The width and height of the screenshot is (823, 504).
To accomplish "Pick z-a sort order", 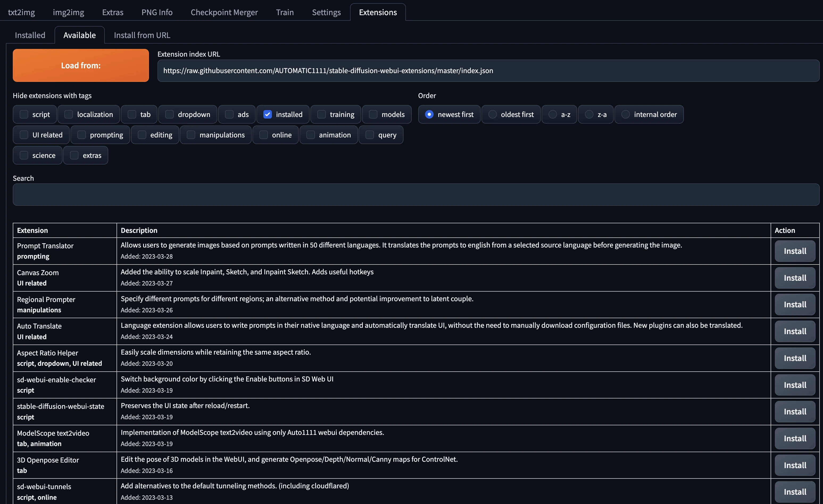I will 589,115.
